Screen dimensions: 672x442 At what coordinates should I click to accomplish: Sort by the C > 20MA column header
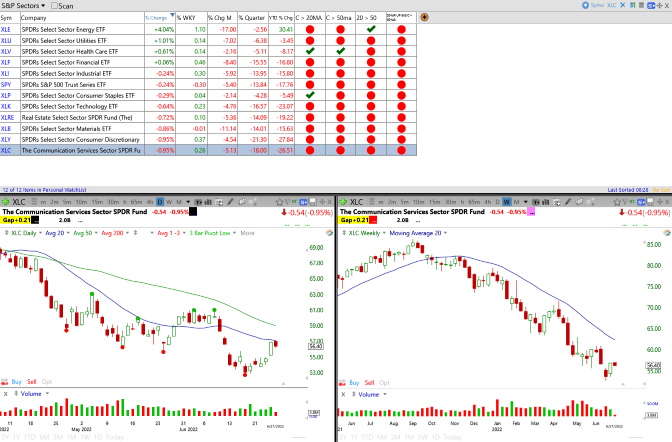[x=309, y=18]
